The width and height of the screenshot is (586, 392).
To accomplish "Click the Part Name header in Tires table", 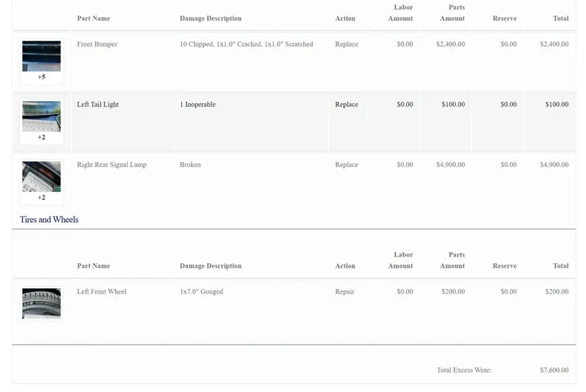I will click(94, 266).
